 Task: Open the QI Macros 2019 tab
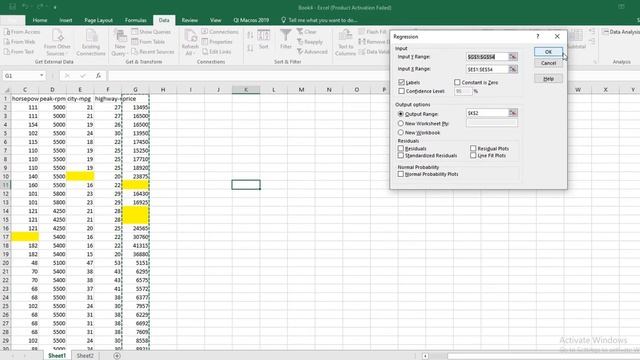[251, 20]
